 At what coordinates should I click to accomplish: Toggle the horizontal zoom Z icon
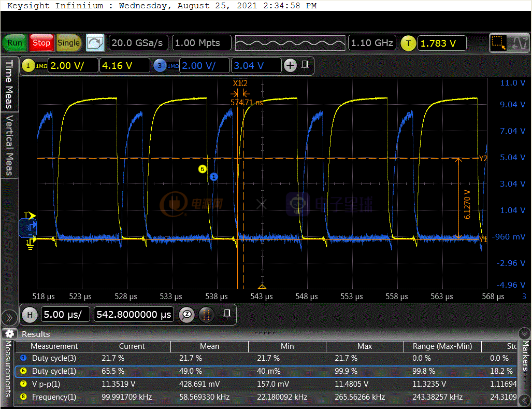click(186, 315)
